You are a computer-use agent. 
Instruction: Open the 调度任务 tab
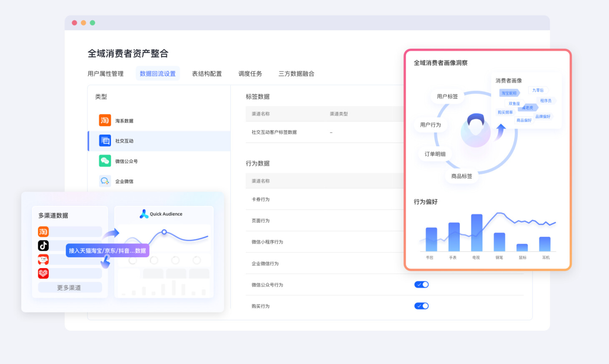tap(250, 74)
